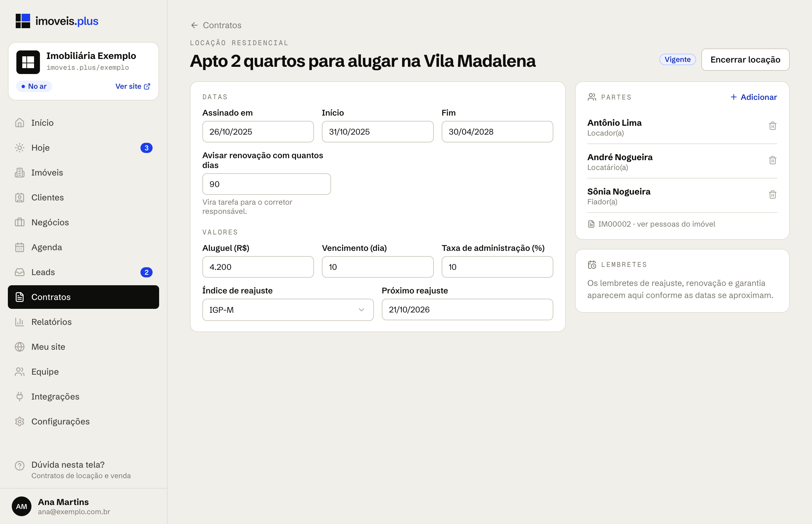Click the Hoje sun icon
The width and height of the screenshot is (812, 524).
pos(20,148)
